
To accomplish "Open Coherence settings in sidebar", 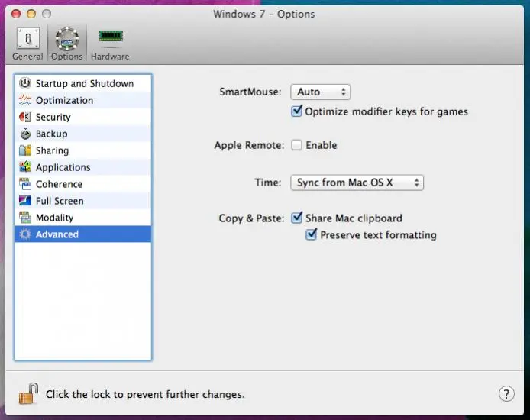I will point(59,184).
